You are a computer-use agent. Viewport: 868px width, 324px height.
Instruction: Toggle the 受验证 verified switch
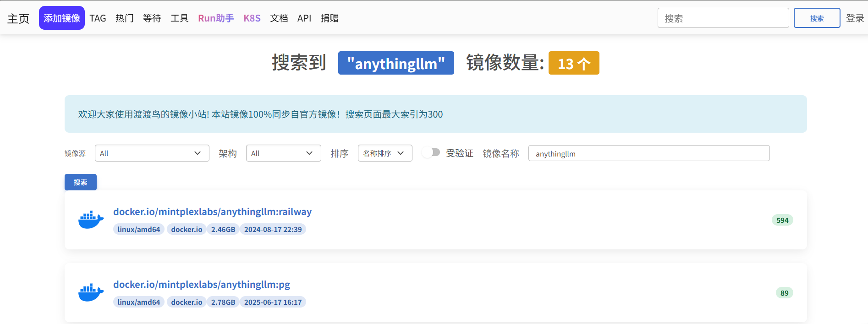pyautogui.click(x=431, y=152)
